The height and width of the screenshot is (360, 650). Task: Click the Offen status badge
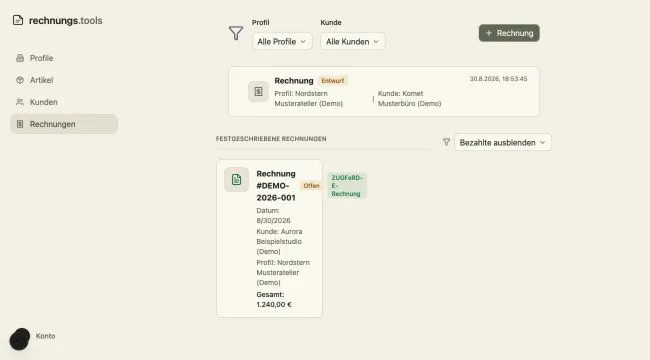point(311,186)
